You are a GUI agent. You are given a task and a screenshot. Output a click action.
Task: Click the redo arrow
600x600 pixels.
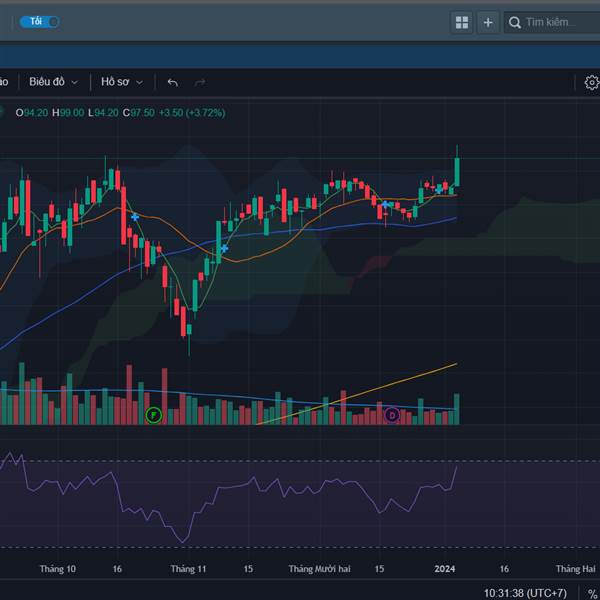pos(200,82)
